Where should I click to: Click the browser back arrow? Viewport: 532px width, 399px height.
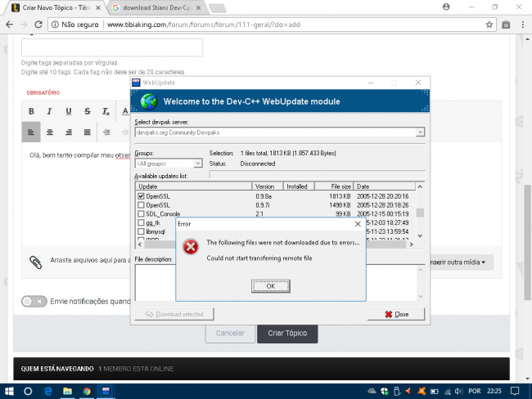coord(9,25)
